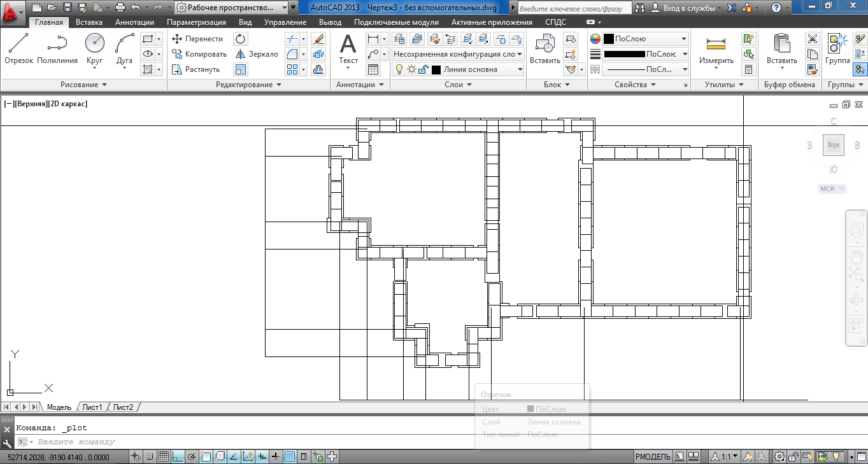Open Несохраненная конфигурация layer state dropdown
Viewport: 868px width, 464px height.
click(458, 54)
